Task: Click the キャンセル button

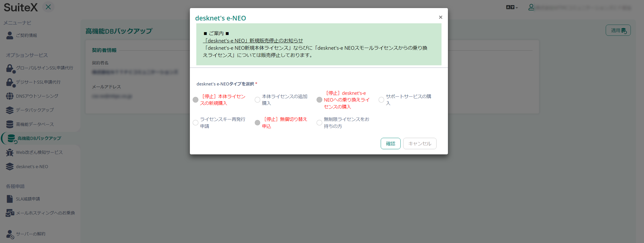Action: pyautogui.click(x=420, y=144)
